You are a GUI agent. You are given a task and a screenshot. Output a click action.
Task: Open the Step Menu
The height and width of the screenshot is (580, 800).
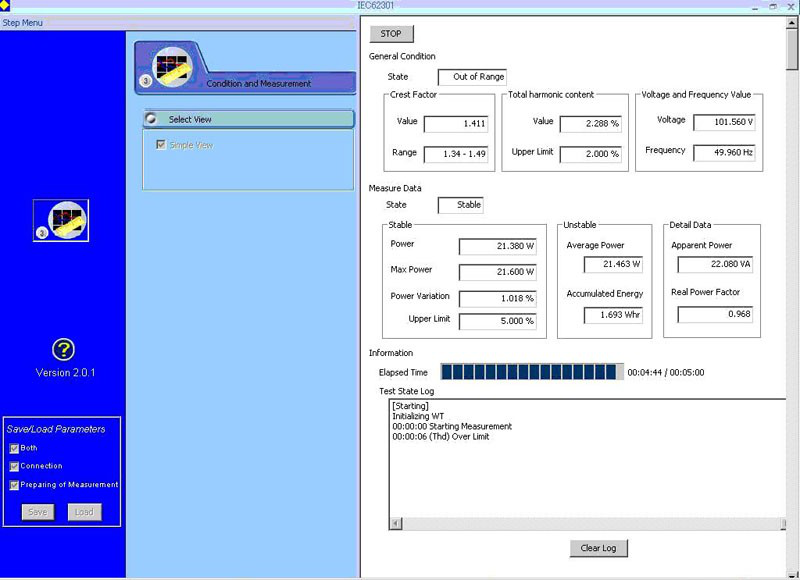[x=22, y=23]
